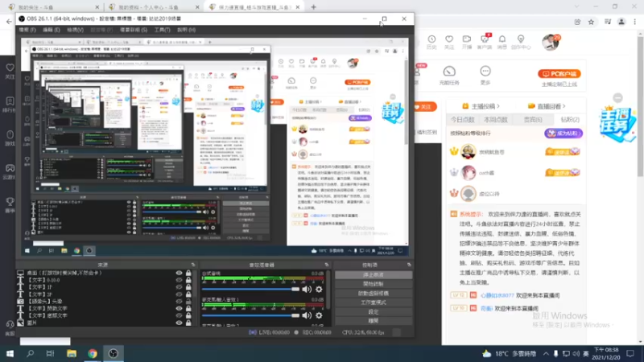Mute the second mixer audio channel
This screenshot has width=644, height=362.
click(307, 315)
